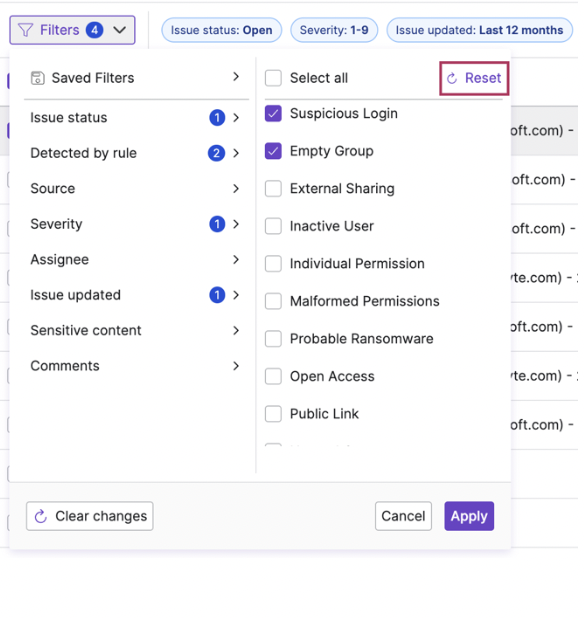
Task: Click the Severity filter count badge
Action: pyautogui.click(x=219, y=226)
